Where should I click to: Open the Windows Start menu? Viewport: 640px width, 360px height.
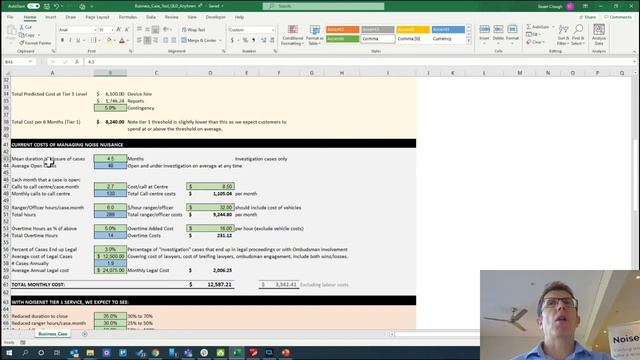9,353
